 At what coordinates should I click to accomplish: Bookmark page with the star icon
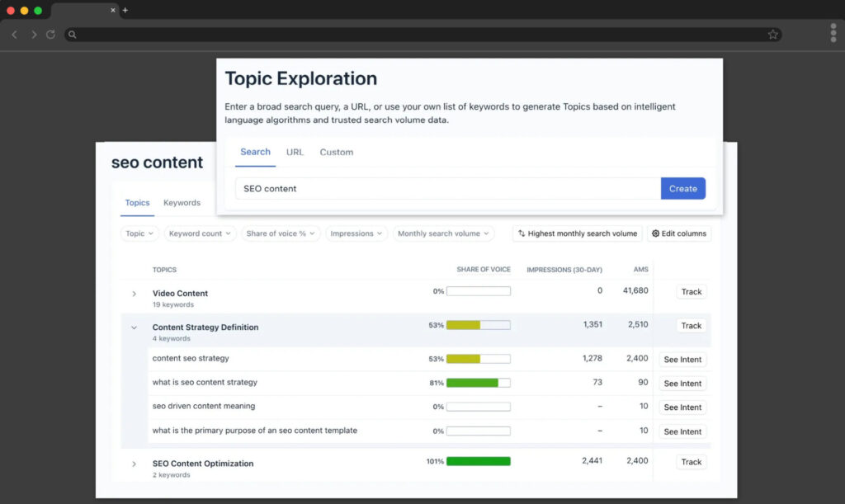click(772, 35)
